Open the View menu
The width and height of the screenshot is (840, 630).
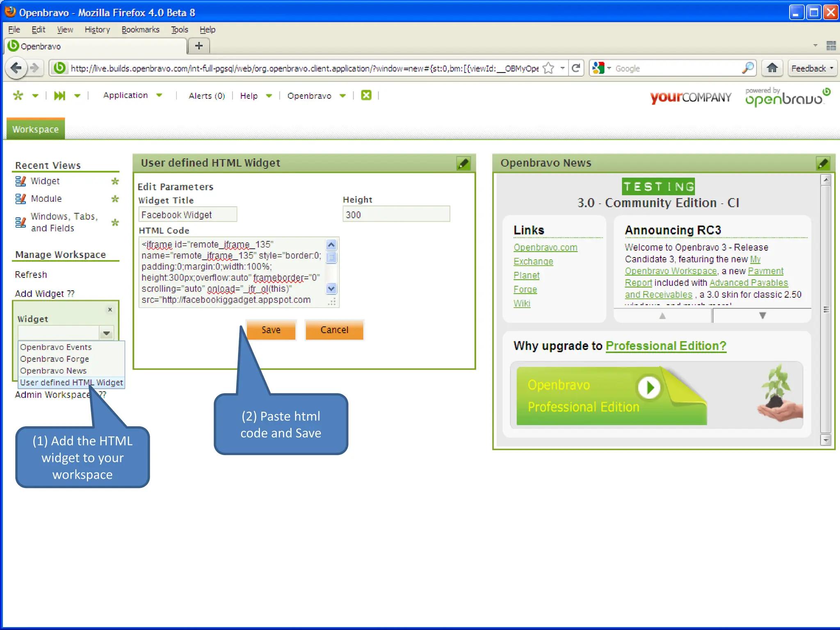(x=65, y=30)
